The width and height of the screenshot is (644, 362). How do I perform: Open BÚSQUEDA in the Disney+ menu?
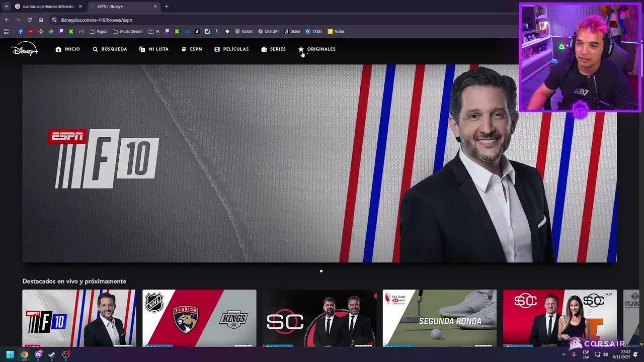click(109, 49)
